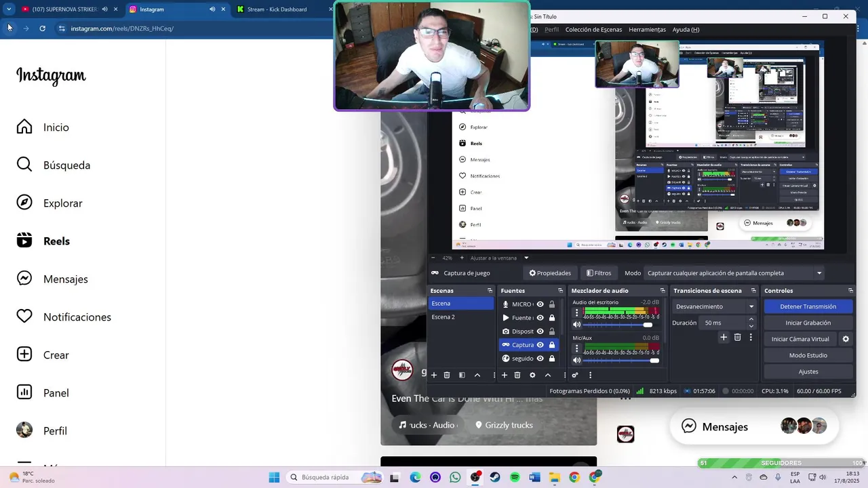
Task: Open Colección de Escenas menu
Action: pos(593,30)
